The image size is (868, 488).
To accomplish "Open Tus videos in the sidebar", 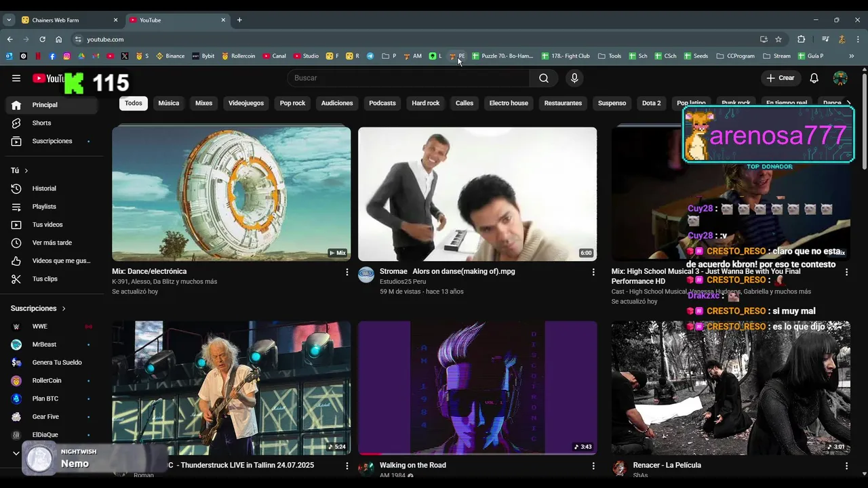I will (x=53, y=224).
